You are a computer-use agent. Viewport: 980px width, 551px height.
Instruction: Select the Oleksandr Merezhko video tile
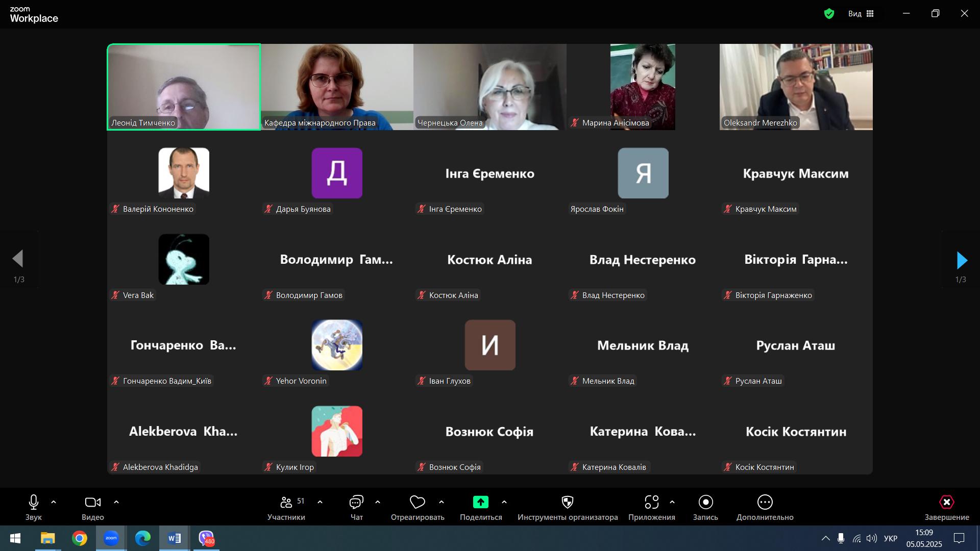796,87
